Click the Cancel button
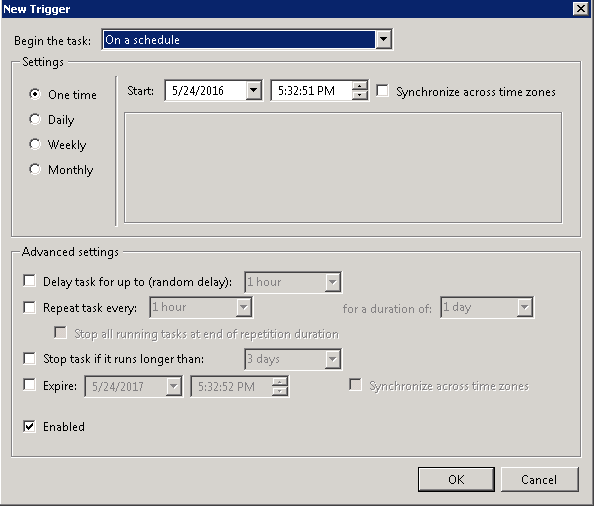Viewport: 594px width, 506px height. (539, 479)
